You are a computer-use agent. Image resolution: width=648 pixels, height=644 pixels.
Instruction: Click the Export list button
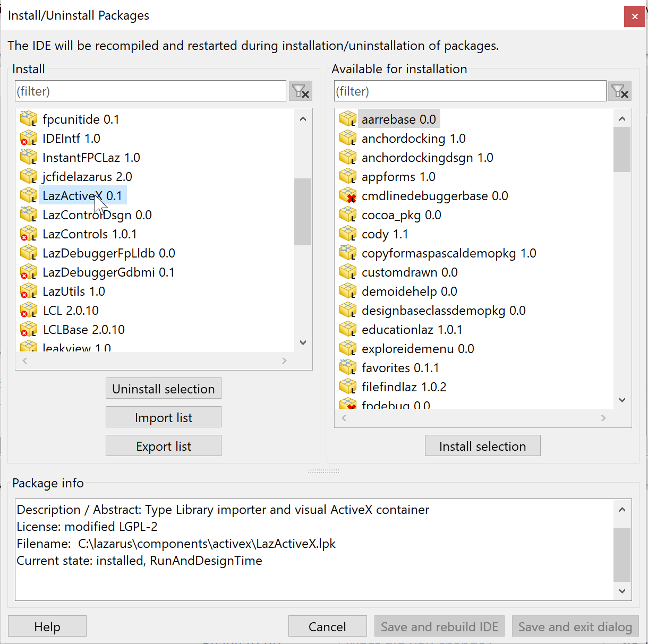click(x=163, y=446)
